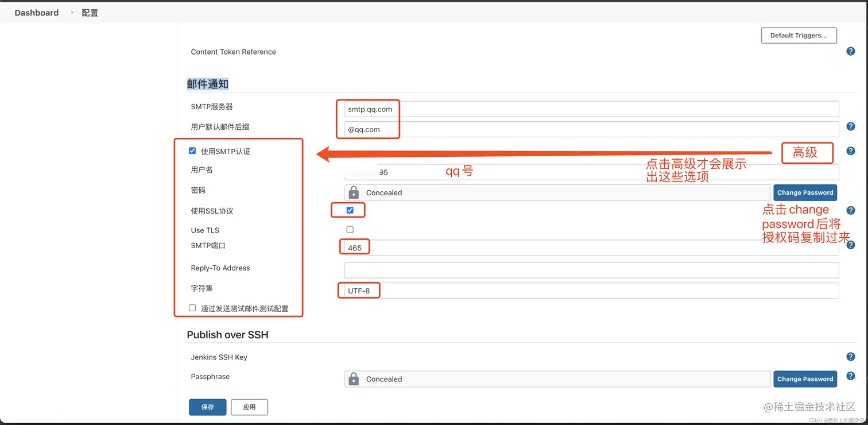Screen dimensions: 868x425
Task: Click the SMTP服务器 label
Action: pos(212,106)
